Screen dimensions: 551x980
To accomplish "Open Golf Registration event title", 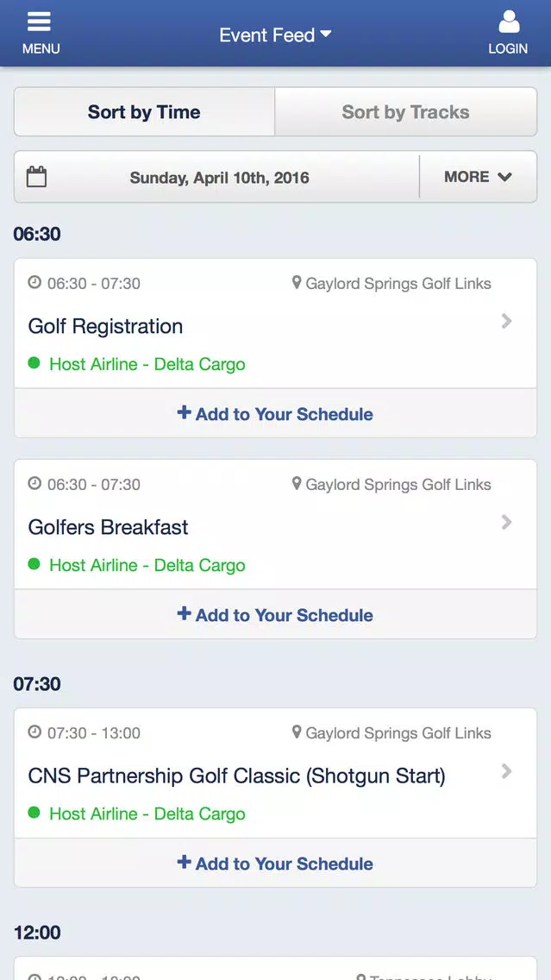I will pos(105,326).
